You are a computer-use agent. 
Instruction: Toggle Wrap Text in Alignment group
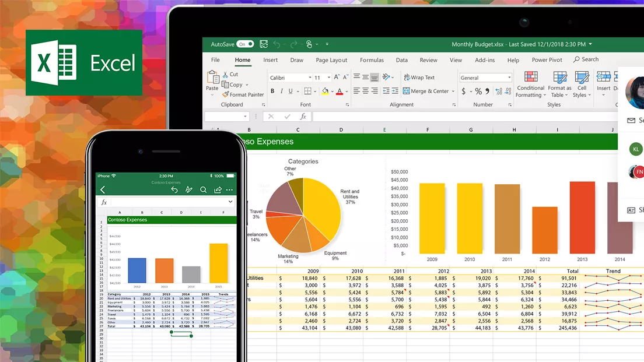(419, 78)
